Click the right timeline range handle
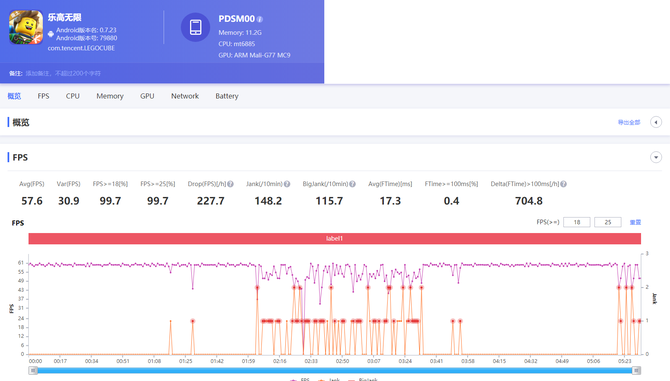670x381 pixels. (636, 370)
